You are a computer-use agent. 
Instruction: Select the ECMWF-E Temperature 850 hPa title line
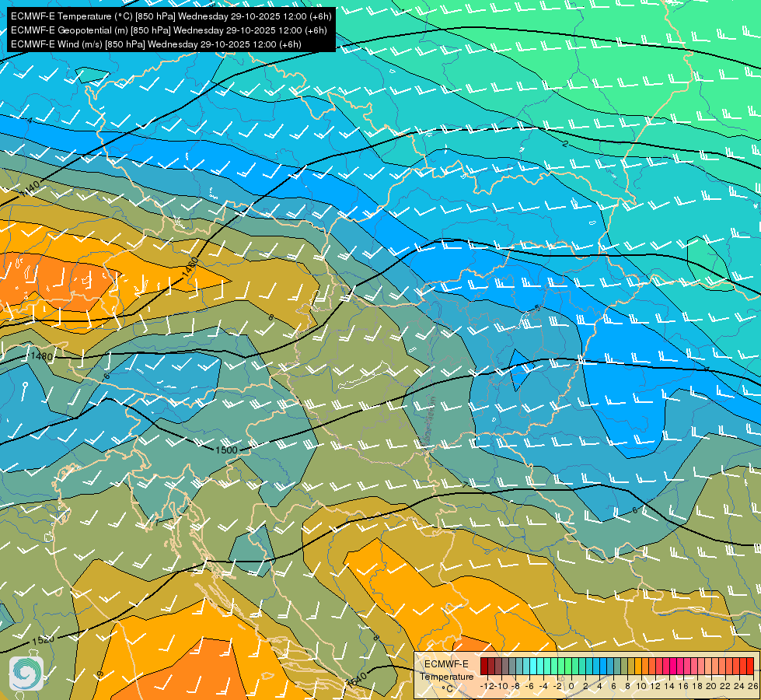171,16
